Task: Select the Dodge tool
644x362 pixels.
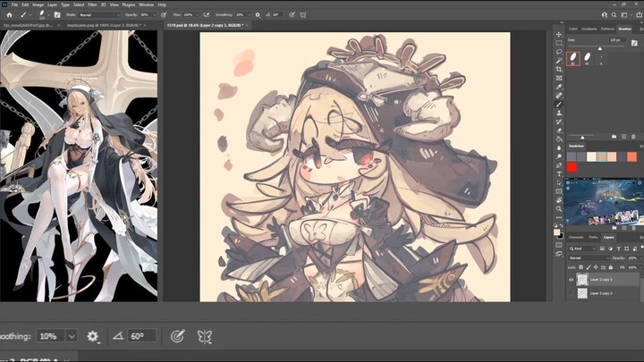Action: coord(559,156)
